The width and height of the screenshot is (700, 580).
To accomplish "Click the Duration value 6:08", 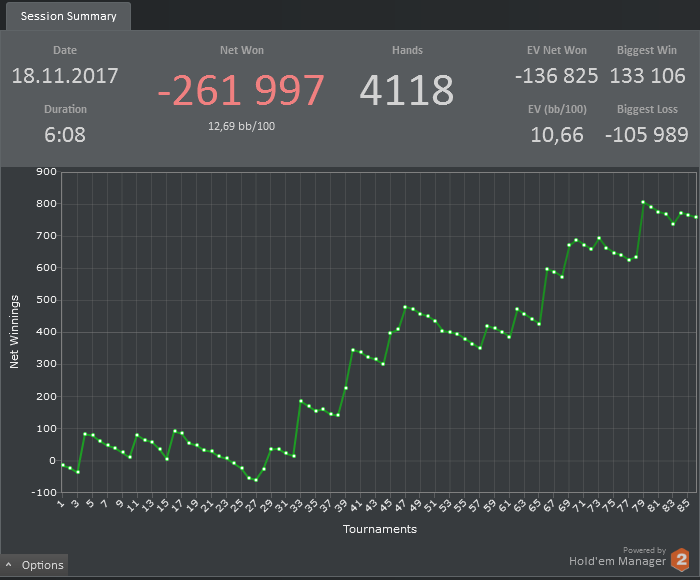I will pos(65,135).
